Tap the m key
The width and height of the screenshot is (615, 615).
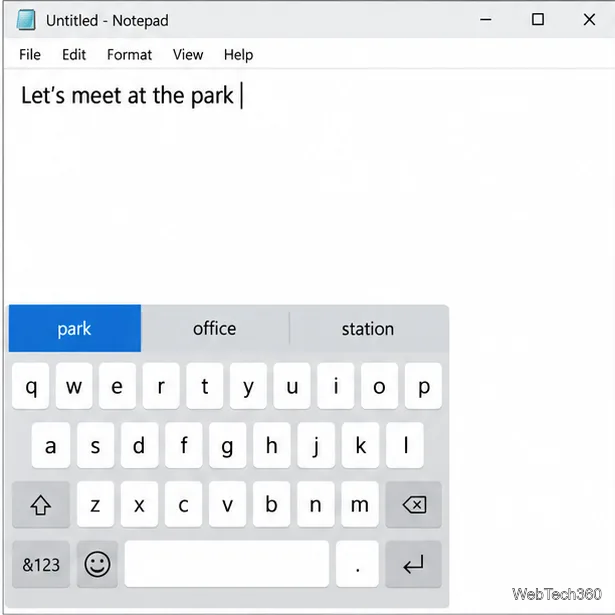[x=360, y=505]
